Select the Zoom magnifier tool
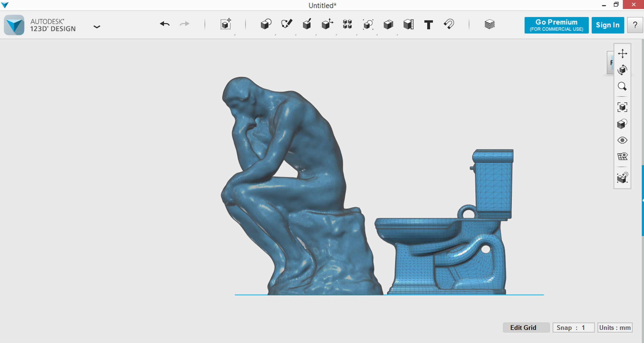The image size is (644, 343). (x=622, y=86)
